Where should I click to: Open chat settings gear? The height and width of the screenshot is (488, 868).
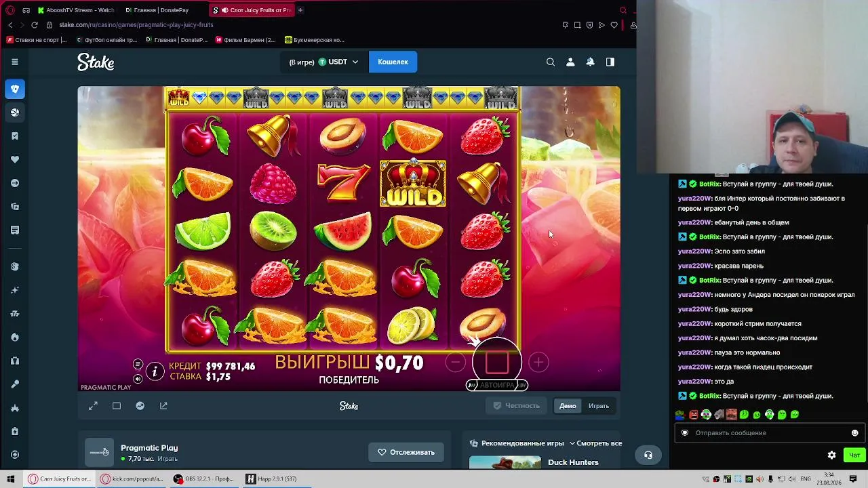point(832,455)
